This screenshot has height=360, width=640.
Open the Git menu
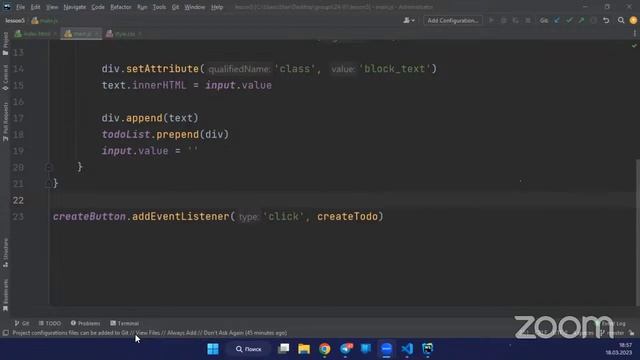(x=175, y=7)
